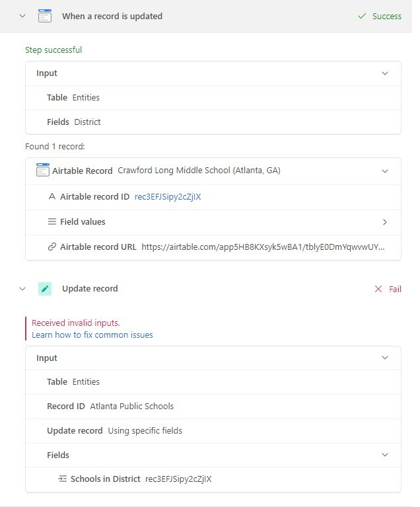The image size is (420, 507).
Task: Collapse the Airtable Record details chevron
Action: click(x=385, y=171)
